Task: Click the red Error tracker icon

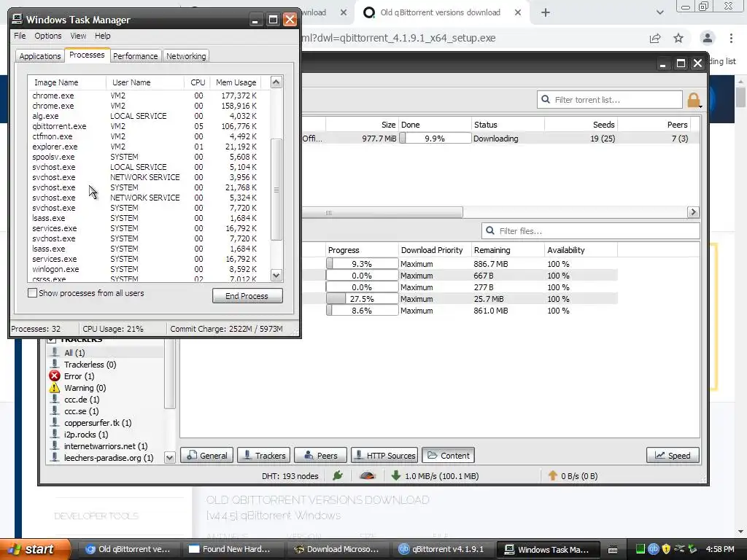Action: tap(55, 376)
